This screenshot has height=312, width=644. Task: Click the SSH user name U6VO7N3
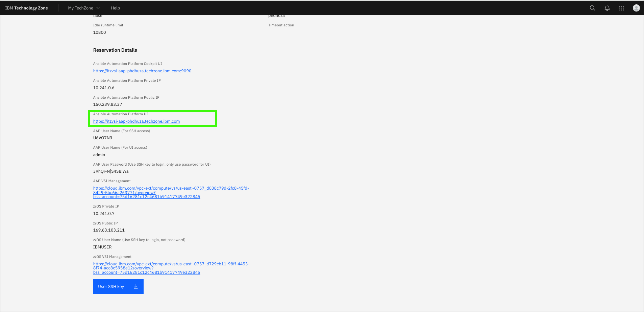click(x=102, y=138)
